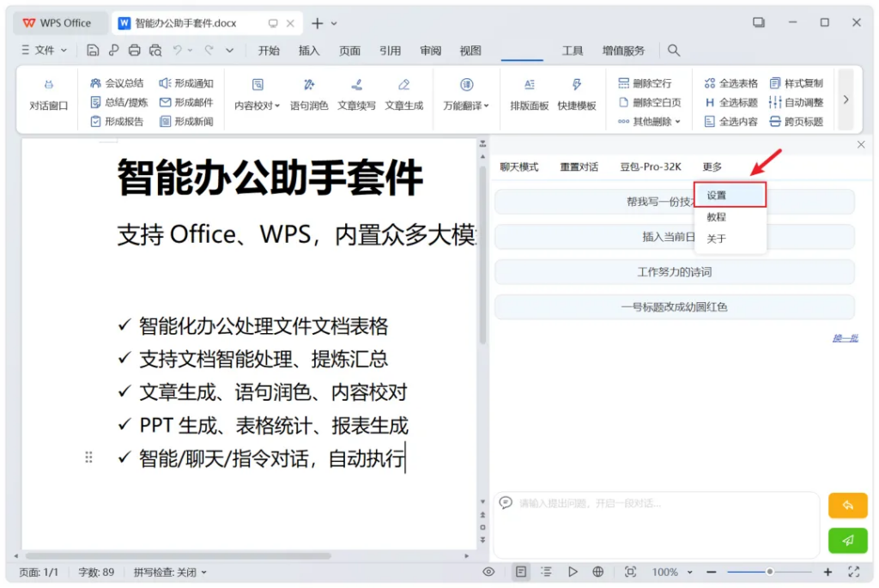Toggle fullscreen view in status bar

[854, 572]
